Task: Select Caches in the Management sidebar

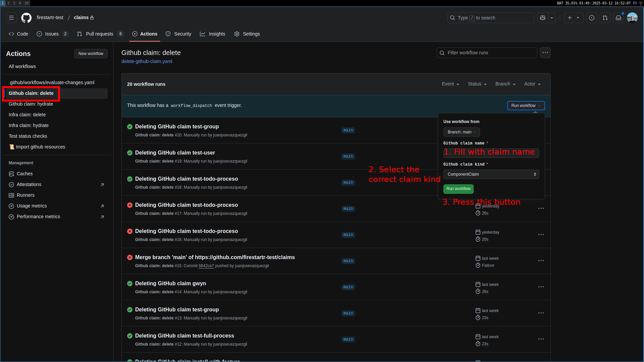Action: click(x=24, y=174)
